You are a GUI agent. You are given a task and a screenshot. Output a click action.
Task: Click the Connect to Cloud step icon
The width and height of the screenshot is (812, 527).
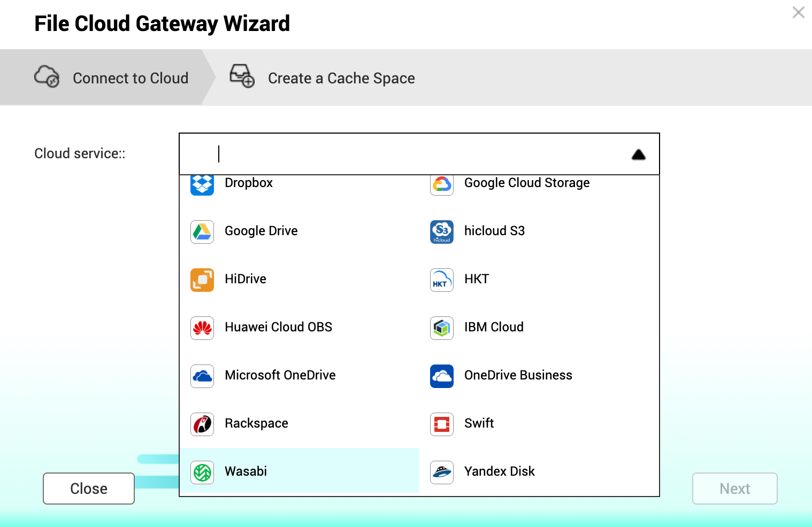pyautogui.click(x=47, y=76)
